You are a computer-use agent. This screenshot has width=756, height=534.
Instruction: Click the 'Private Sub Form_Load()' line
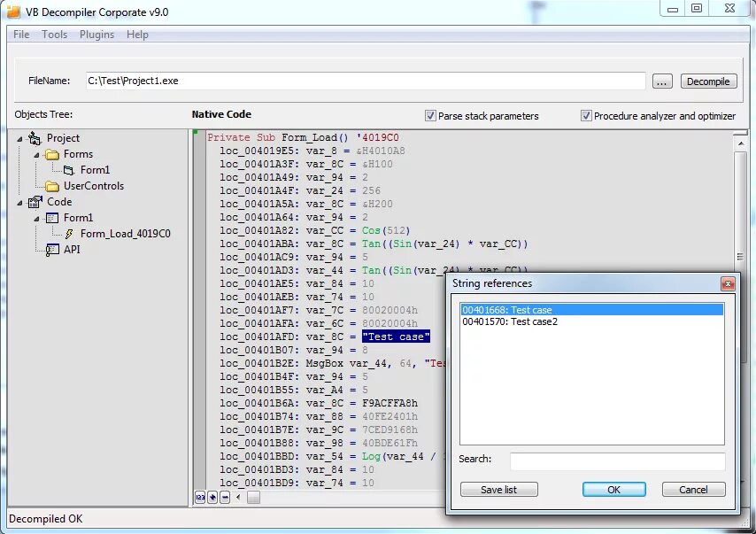coord(304,137)
